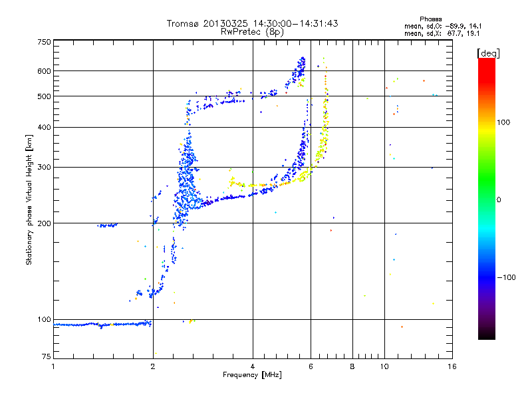Click the x-axis tick label '10'
The height and width of the screenshot is (399, 532).
pos(384,366)
